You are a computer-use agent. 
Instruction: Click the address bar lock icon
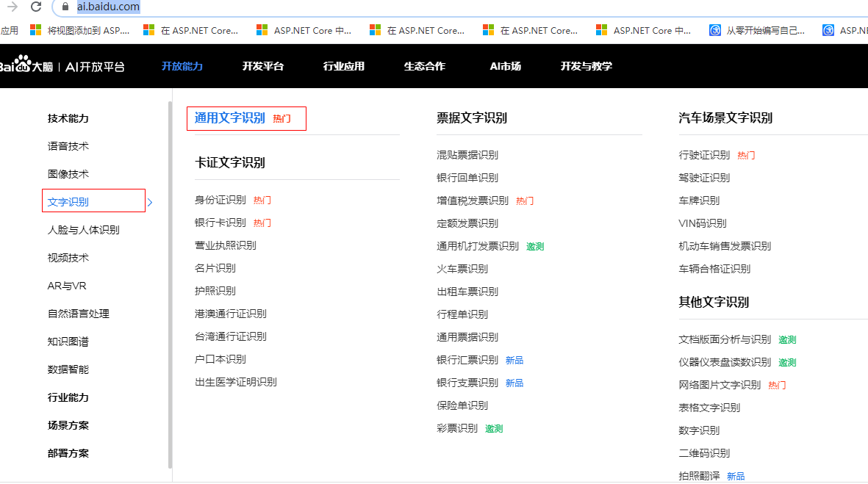click(x=65, y=7)
